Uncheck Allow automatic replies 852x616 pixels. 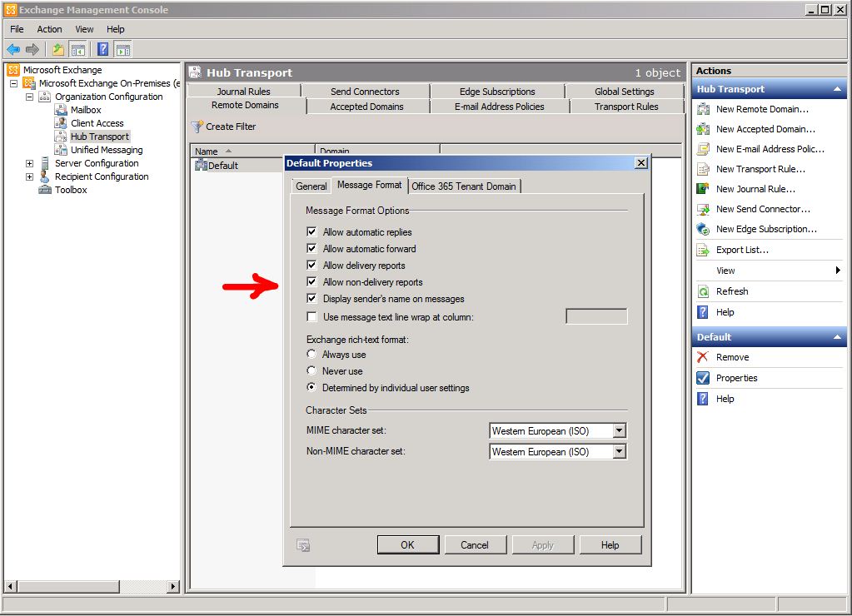[312, 232]
